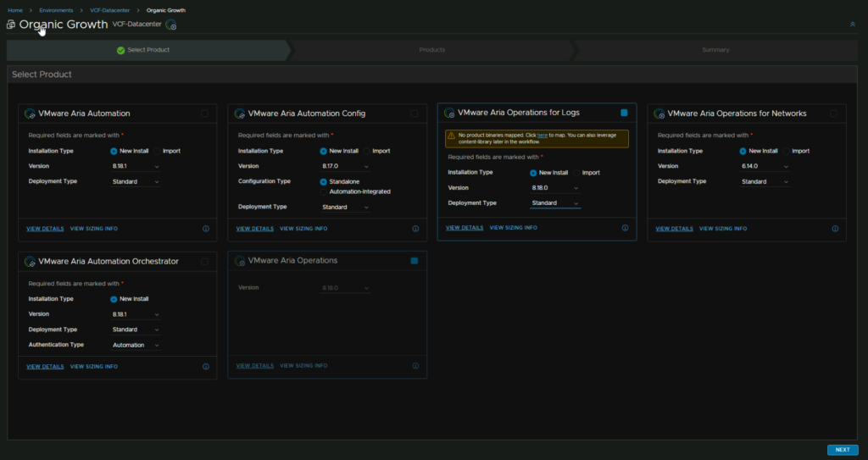Open VIEW DETAILS for VMware Aria Automation
The width and height of the screenshot is (868, 460).
click(x=45, y=229)
